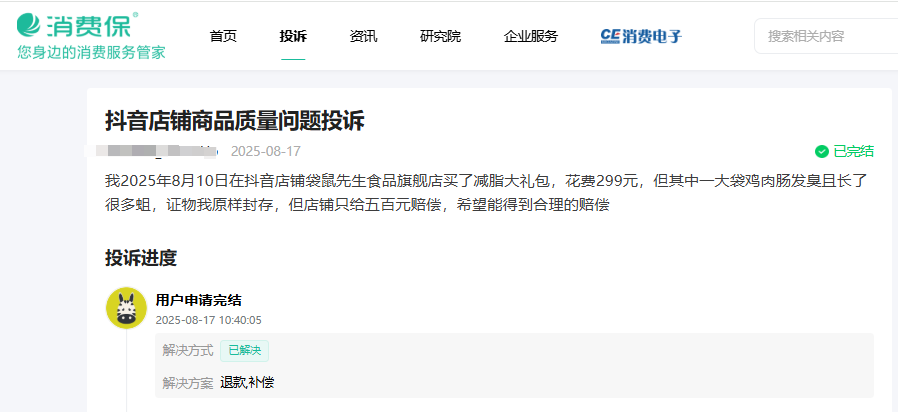
Task: Click the 用户申请完结 progress entry
Action: (x=198, y=300)
